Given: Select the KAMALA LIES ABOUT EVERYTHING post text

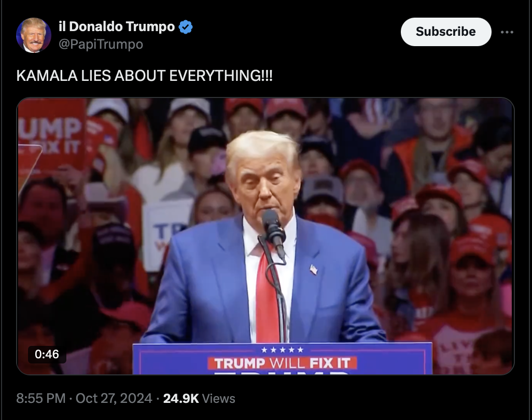Looking at the screenshot, I should (x=145, y=76).
